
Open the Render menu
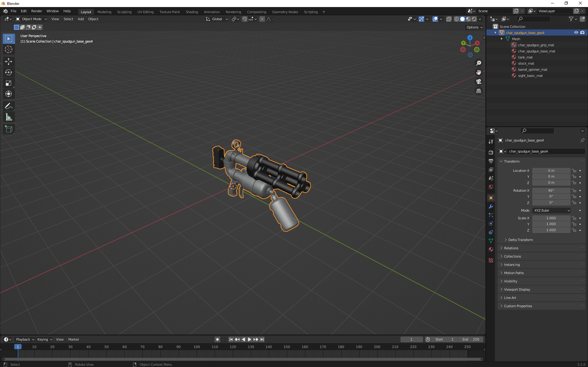36,11
